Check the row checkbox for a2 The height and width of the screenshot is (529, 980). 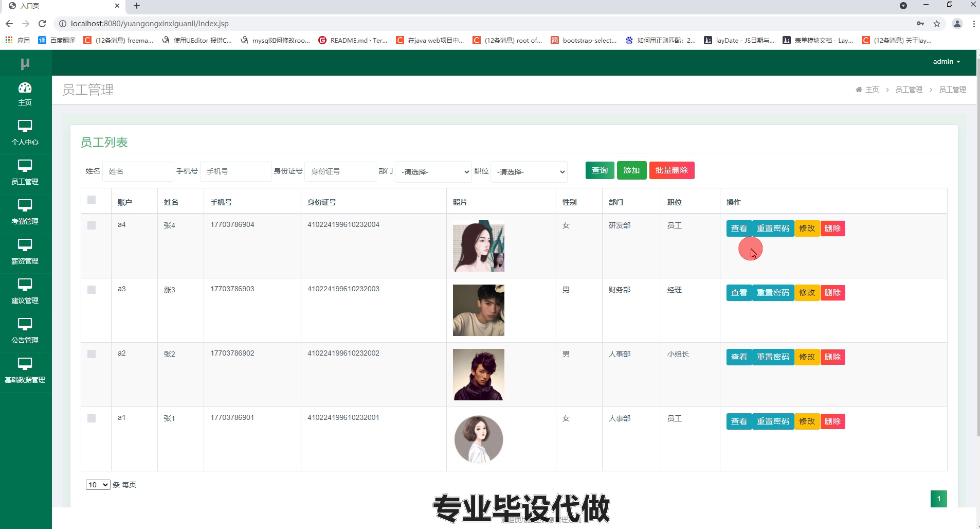(92, 354)
